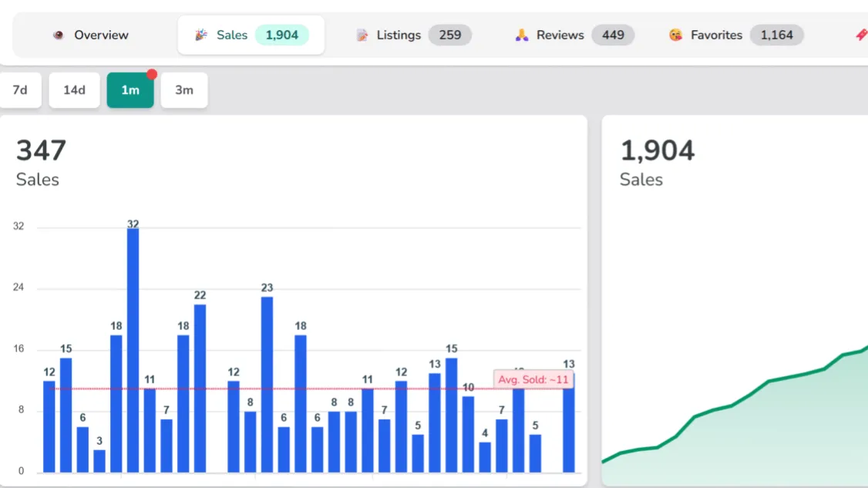Select the 7d time range

20,90
